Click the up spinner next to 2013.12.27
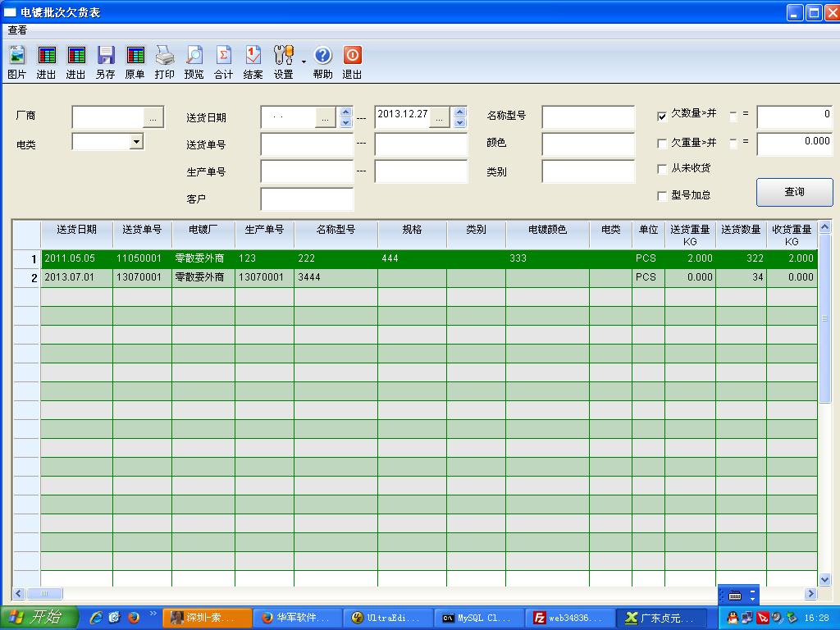 pyautogui.click(x=459, y=112)
